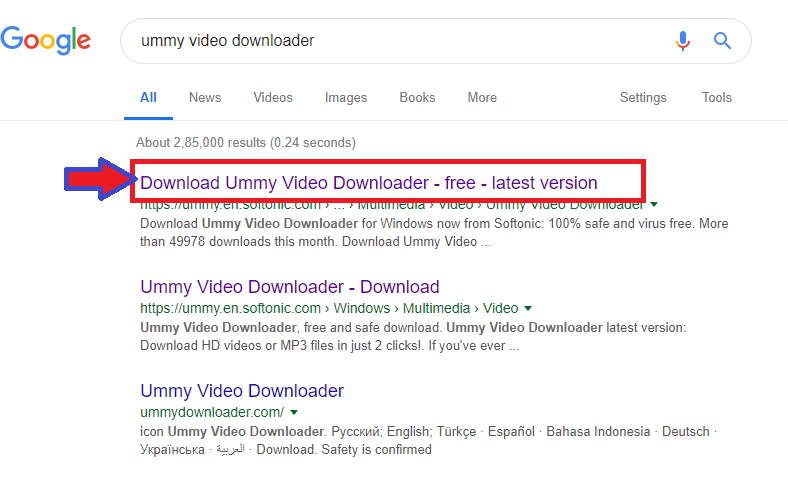Click snippet text 'than 49978 downloads this month'
788x480 pixels.
(237, 242)
